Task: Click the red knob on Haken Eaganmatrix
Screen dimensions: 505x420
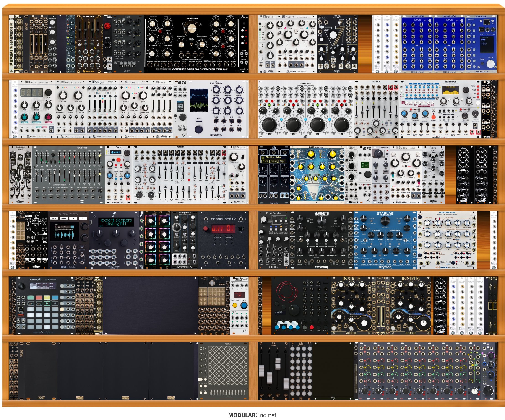Action: click(206, 229)
